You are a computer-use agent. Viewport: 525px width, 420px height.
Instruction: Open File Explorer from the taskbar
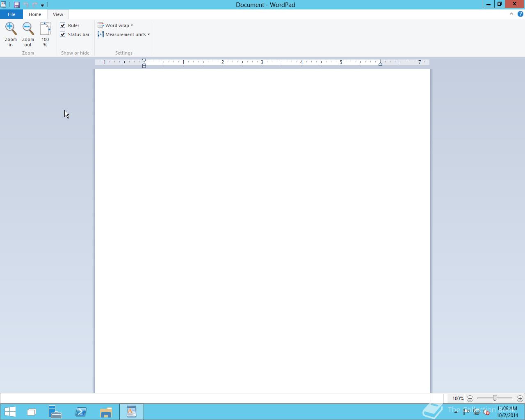pyautogui.click(x=106, y=412)
